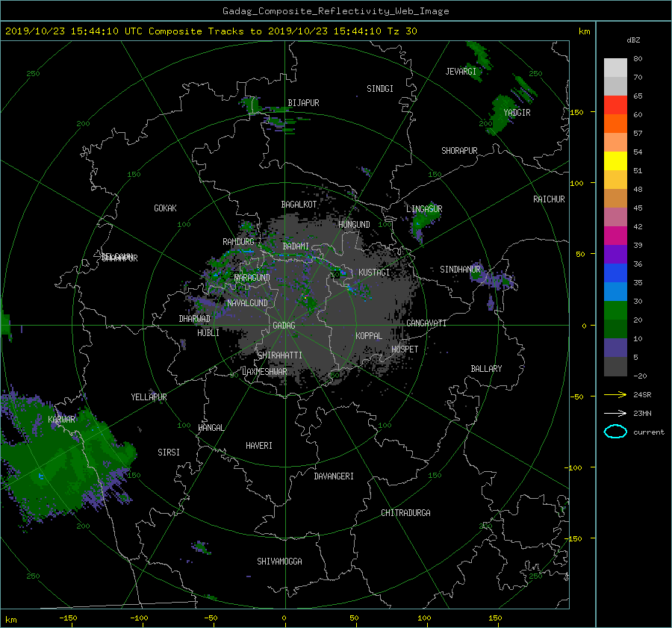Screen dimensions: 672x628
Task: Click the NARAGUND city label
Action: pyautogui.click(x=252, y=278)
